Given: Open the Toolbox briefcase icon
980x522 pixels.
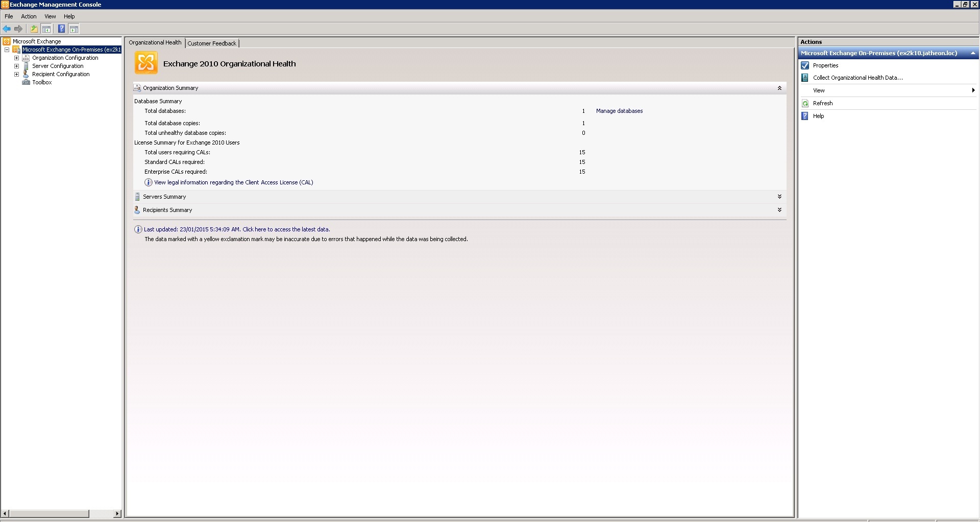Looking at the screenshot, I should (x=26, y=82).
